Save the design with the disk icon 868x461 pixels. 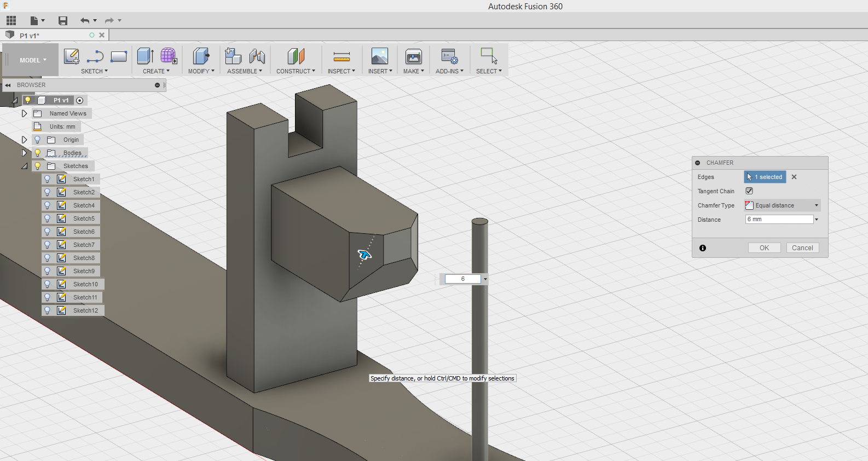(x=63, y=21)
